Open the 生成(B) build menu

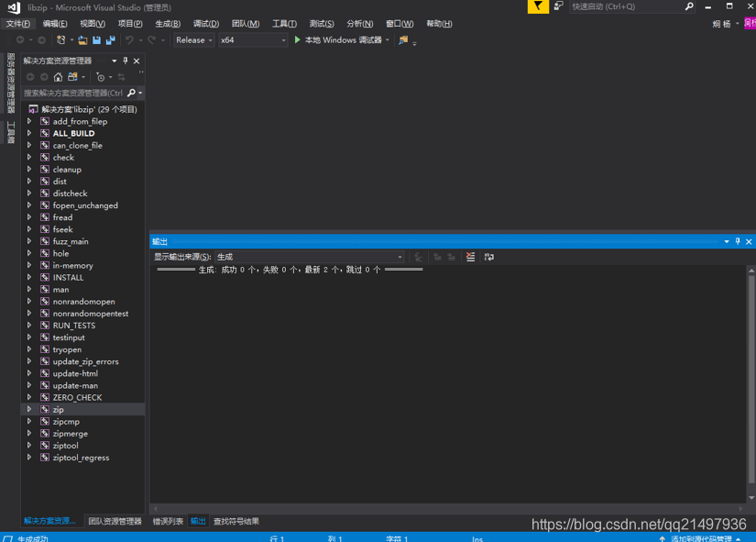click(168, 24)
